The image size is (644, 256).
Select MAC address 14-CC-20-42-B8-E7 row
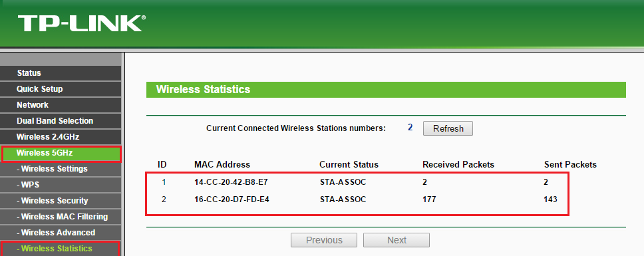coord(357,182)
